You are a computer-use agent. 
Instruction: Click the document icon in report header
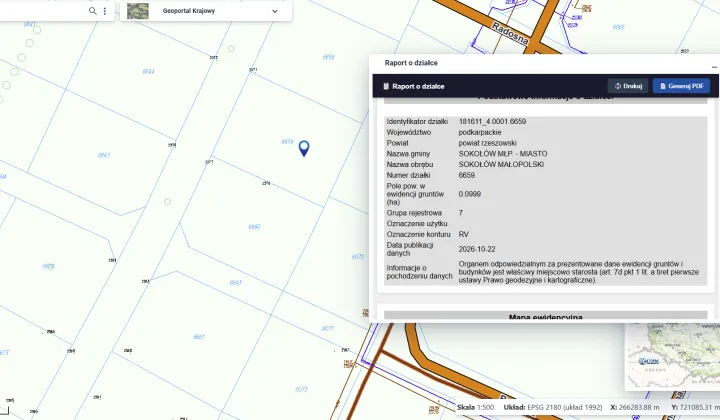tap(386, 86)
